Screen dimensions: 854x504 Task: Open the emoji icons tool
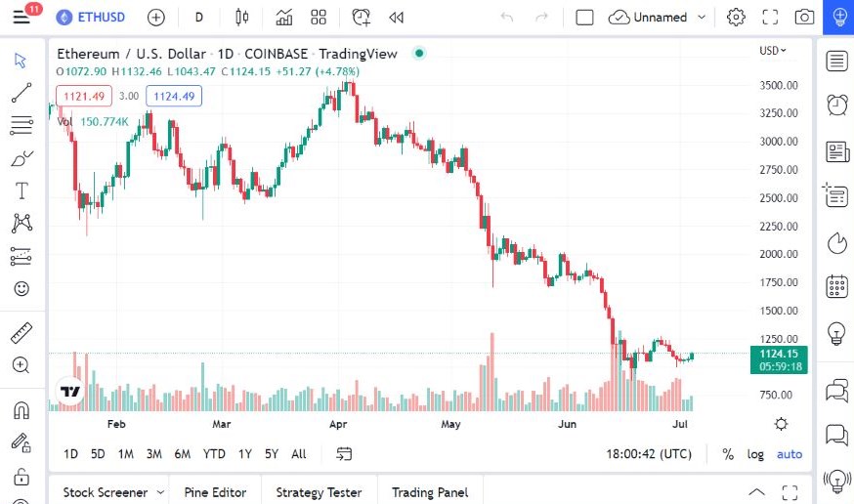21,289
